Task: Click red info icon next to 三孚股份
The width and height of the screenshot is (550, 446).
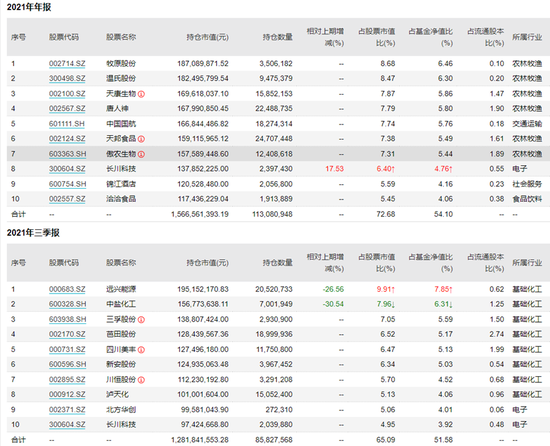Action: tap(141, 320)
